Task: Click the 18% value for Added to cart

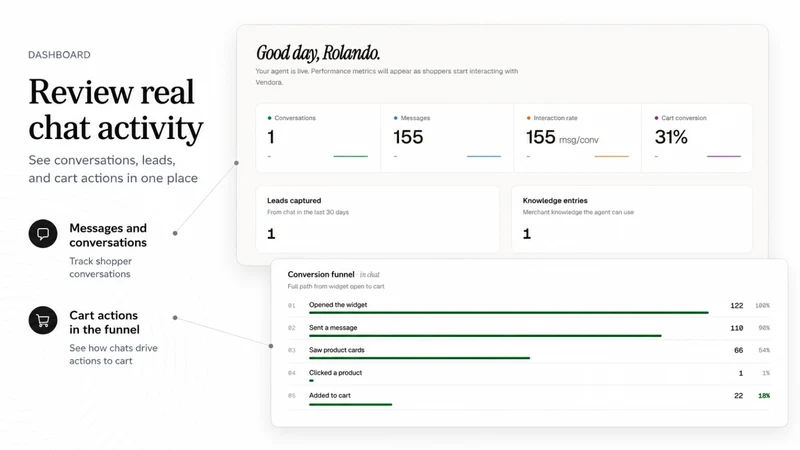Action: 764,395
